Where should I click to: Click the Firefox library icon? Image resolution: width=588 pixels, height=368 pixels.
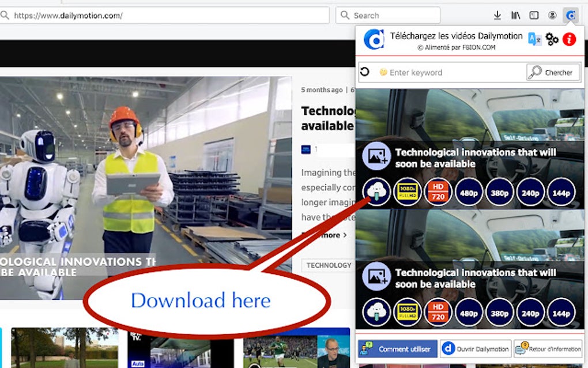515,16
